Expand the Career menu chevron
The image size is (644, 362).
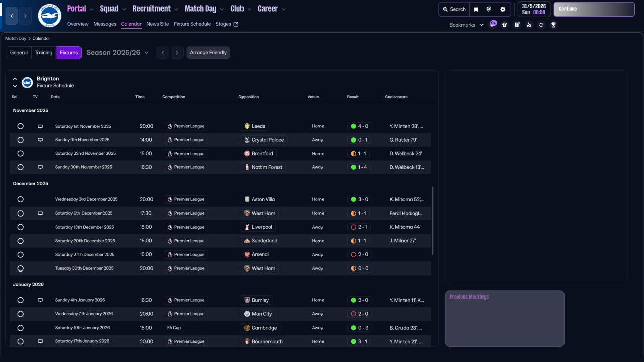tap(284, 9)
